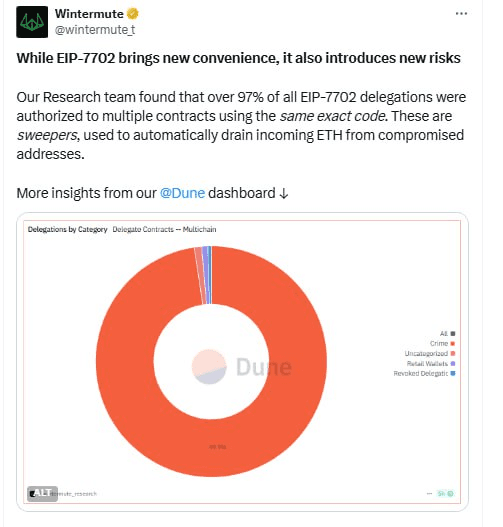This screenshot has height=527, width=503.
Task: Open the @wintermute_t handle link
Action: pyautogui.click(x=95, y=30)
